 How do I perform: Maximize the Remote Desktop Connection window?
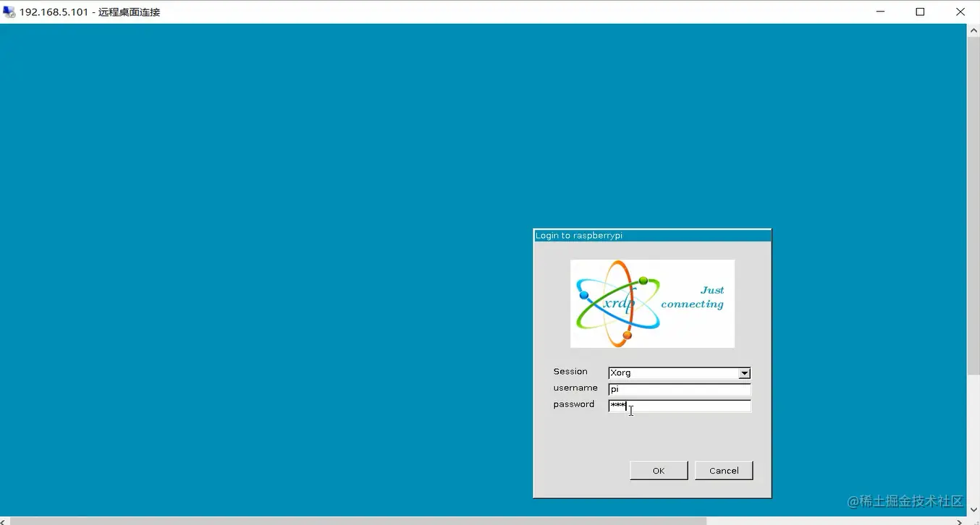[920, 12]
